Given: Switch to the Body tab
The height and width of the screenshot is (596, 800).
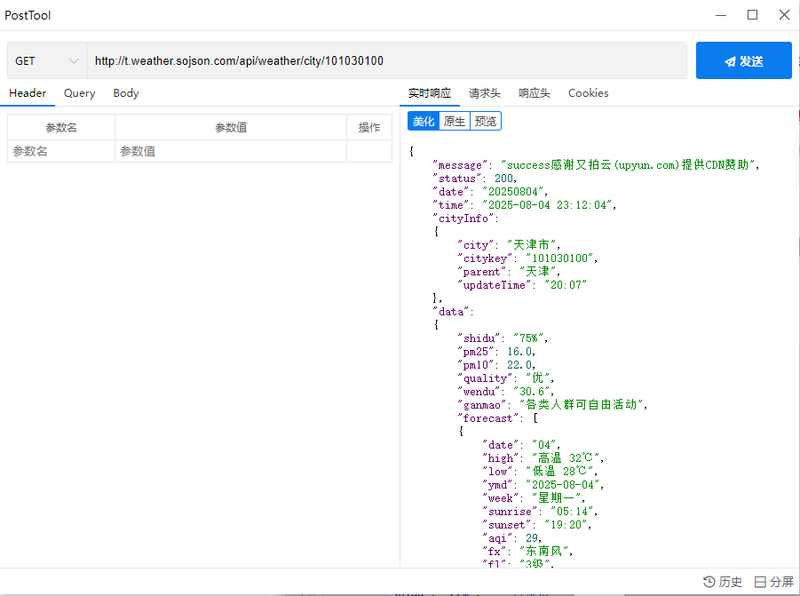Looking at the screenshot, I should point(126,93).
